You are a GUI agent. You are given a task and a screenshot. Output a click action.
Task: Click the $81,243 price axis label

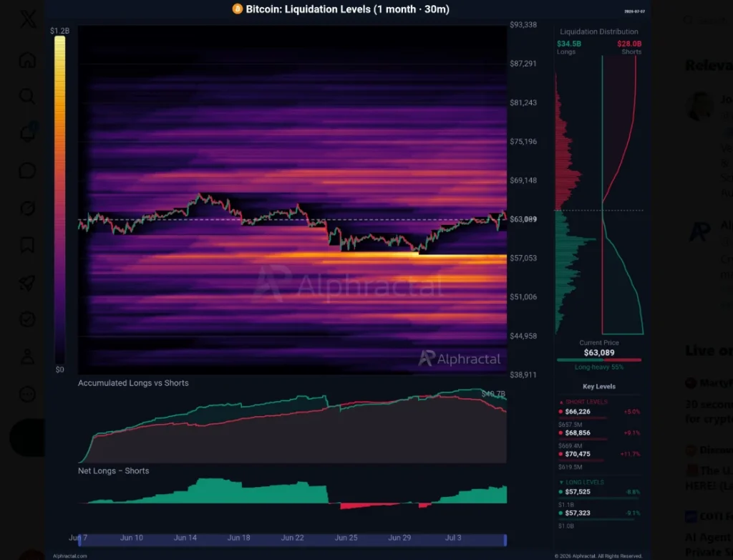point(523,102)
